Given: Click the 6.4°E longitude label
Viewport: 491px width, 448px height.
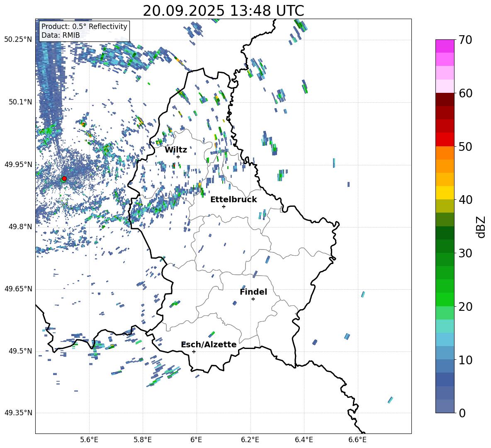Looking at the screenshot, I should click(x=304, y=440).
